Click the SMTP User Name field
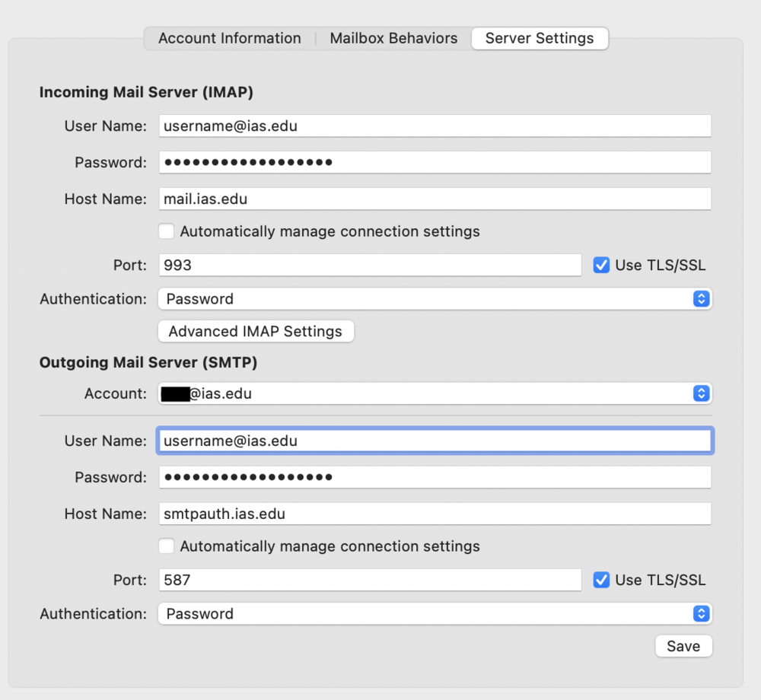 tap(435, 441)
